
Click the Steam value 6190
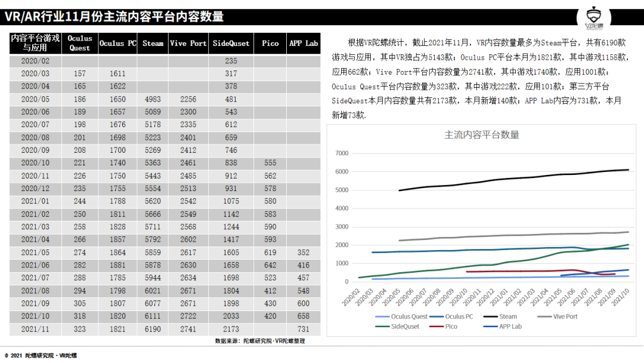153,329
